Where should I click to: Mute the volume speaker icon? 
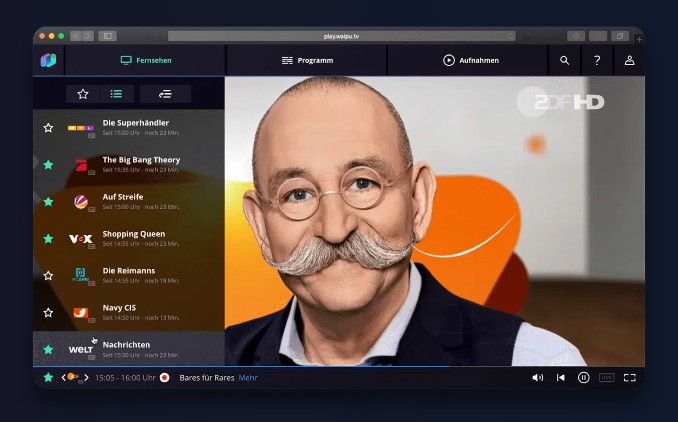click(537, 377)
